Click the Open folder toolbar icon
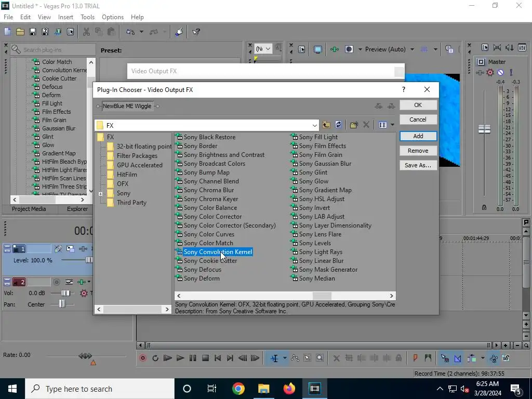Viewport: 532px width, 399px height. click(x=20, y=32)
